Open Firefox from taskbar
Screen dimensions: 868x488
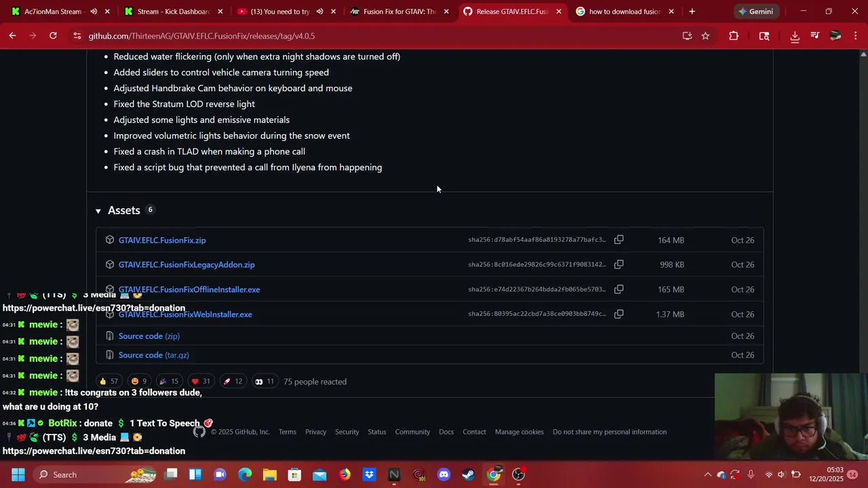tap(344, 474)
